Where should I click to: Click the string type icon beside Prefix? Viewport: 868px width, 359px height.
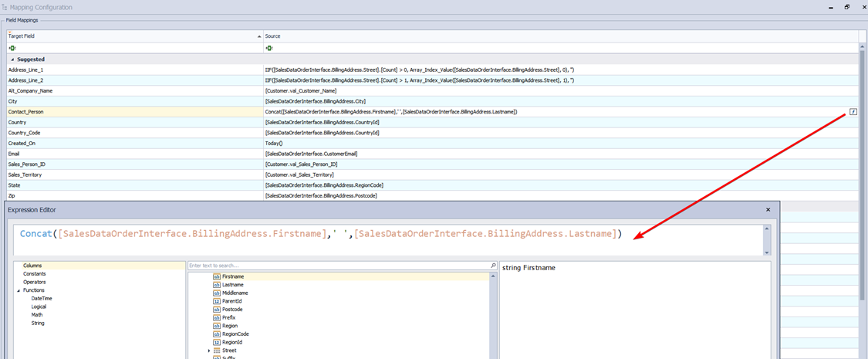click(217, 317)
